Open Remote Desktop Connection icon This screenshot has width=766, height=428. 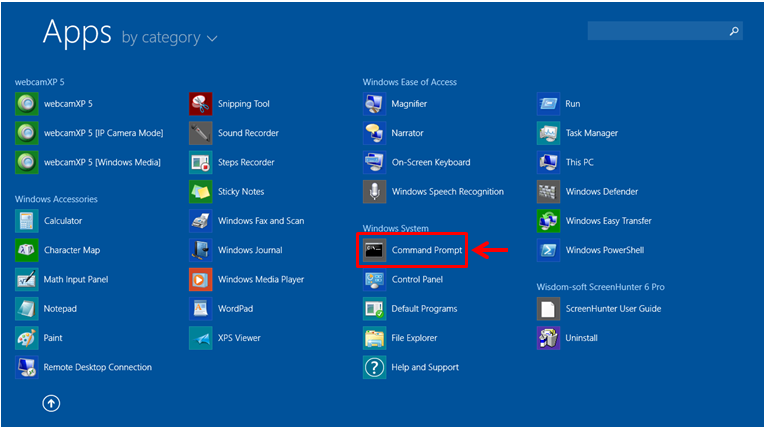(x=27, y=367)
